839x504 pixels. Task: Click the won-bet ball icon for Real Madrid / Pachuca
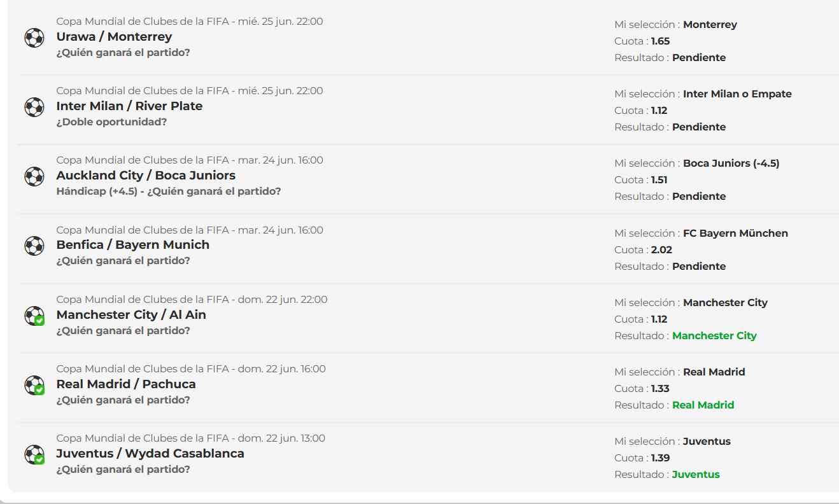pyautogui.click(x=34, y=385)
